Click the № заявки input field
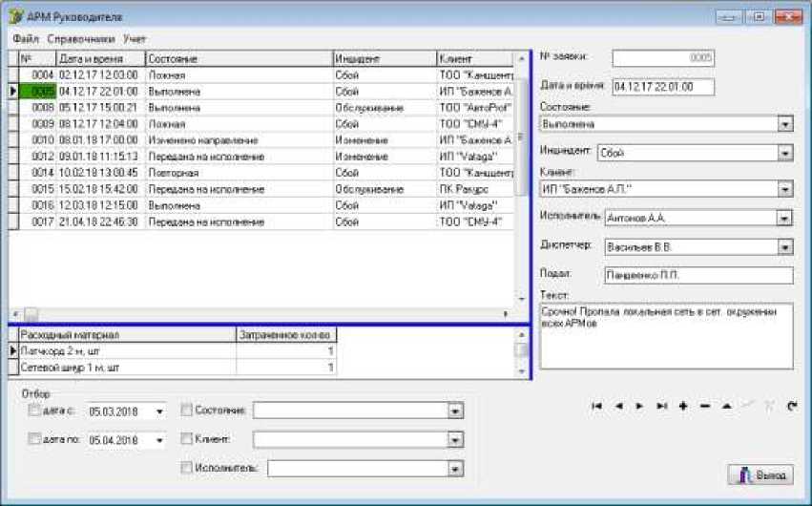The height and width of the screenshot is (506, 812). click(x=663, y=58)
